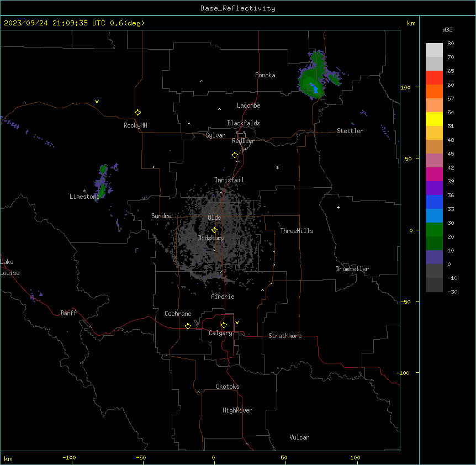Click the yellow station marker near Olds
Viewport: 476px width, 465px height.
pos(214,230)
